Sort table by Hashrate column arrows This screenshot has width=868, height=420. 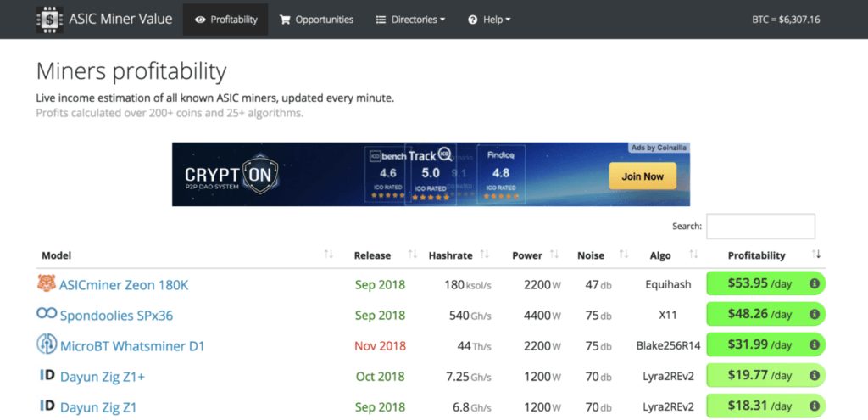click(485, 255)
